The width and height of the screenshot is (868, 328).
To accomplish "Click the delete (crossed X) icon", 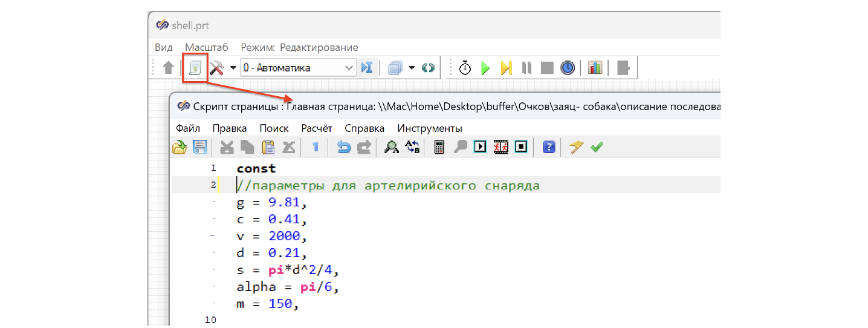I will pos(289,147).
